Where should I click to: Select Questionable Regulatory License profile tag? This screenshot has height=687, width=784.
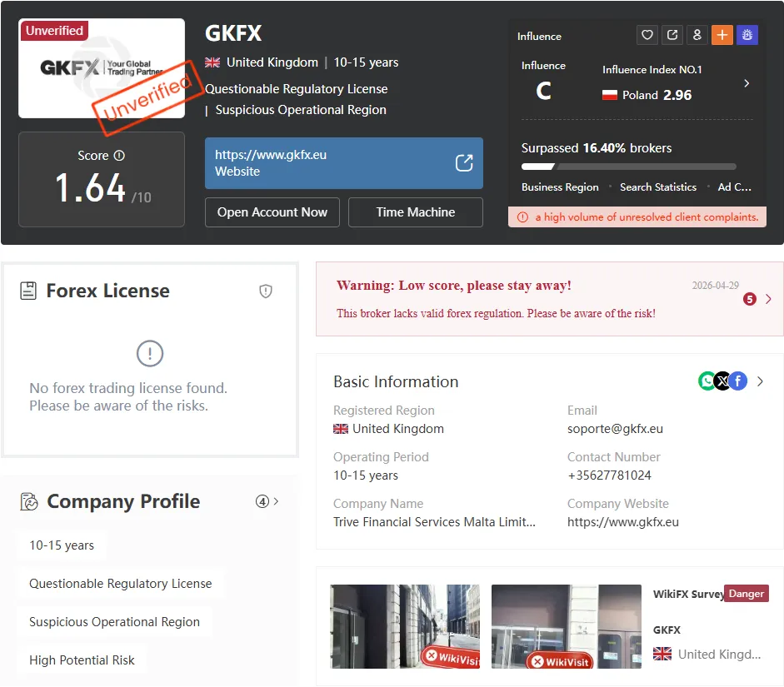click(x=121, y=584)
